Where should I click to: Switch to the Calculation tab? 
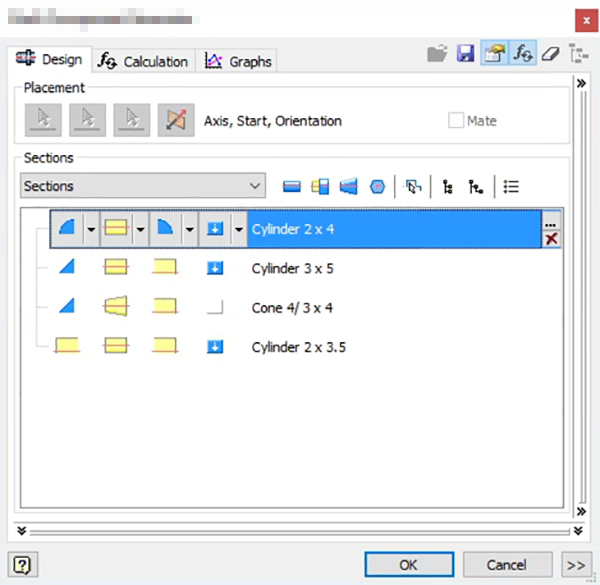coord(143,61)
